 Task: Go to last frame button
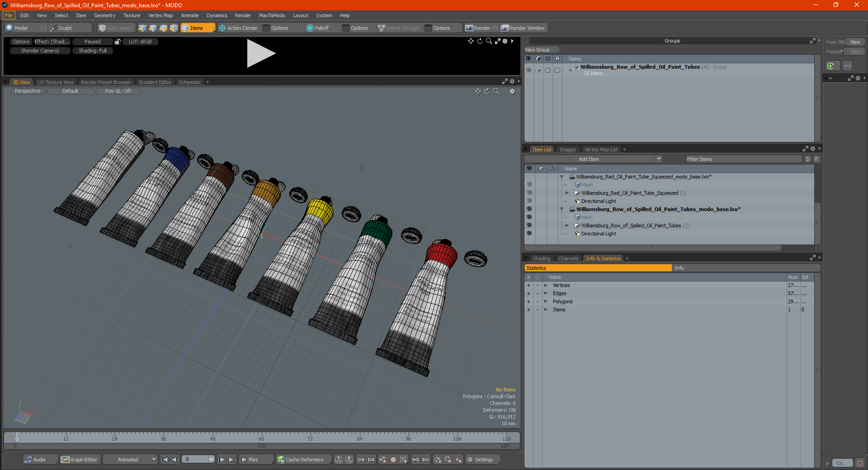pos(232,460)
